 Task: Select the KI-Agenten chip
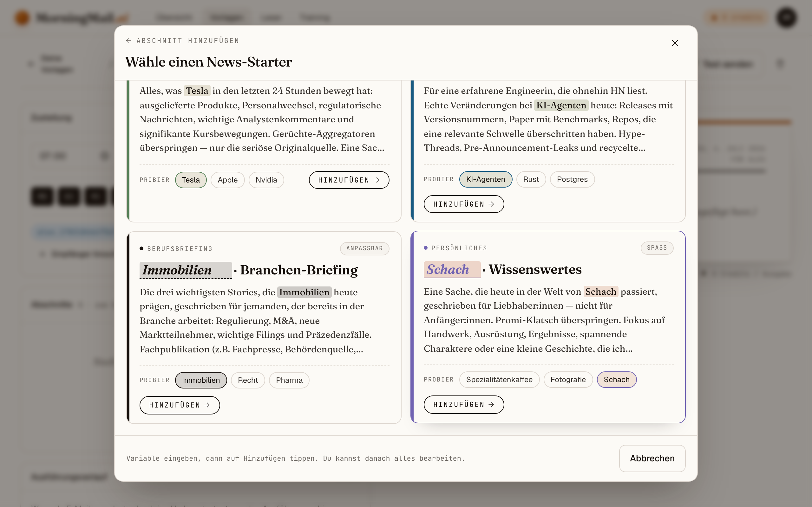point(486,179)
